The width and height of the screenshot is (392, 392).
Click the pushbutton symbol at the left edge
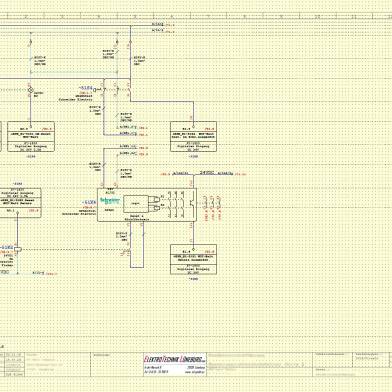coord(18,249)
